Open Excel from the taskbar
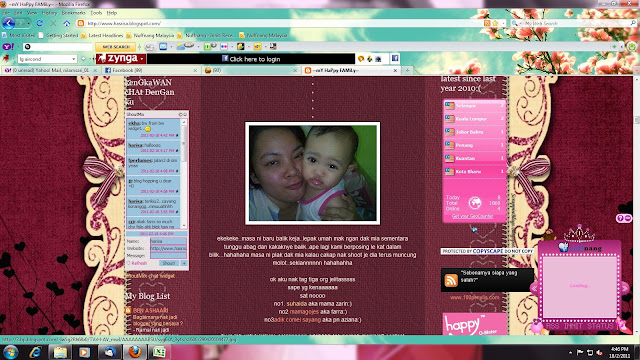This screenshot has height=360, width=640. coord(159,352)
